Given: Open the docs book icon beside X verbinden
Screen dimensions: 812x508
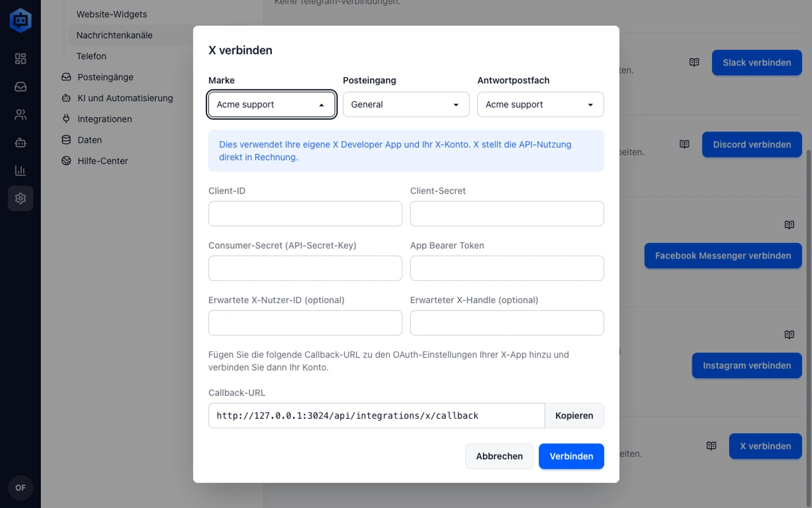Looking at the screenshot, I should (711, 446).
